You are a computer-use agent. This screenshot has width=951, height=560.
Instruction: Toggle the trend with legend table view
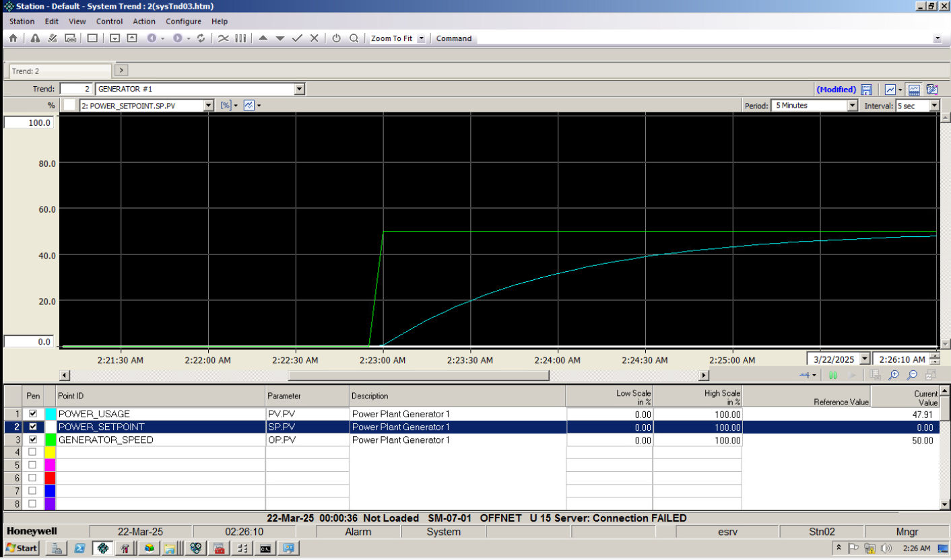[914, 89]
